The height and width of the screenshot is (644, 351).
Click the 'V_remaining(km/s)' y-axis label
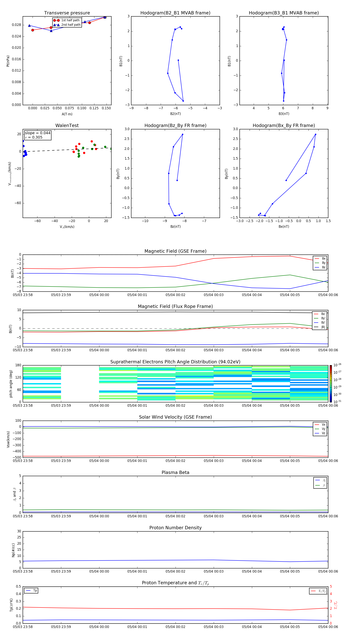click(10, 173)
